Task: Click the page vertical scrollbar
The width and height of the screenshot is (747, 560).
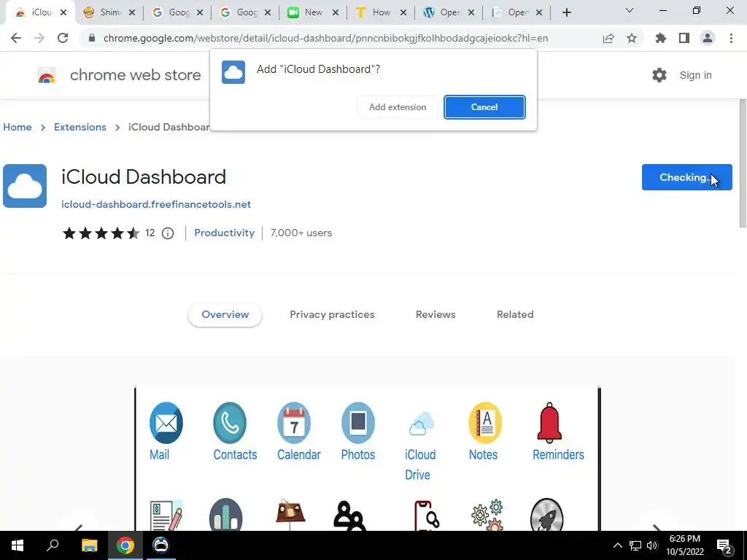Action: point(742,163)
